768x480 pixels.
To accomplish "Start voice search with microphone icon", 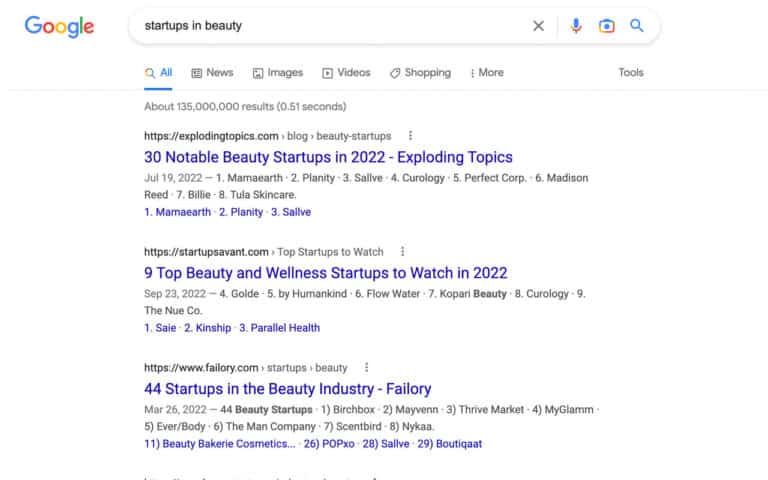I will (576, 26).
